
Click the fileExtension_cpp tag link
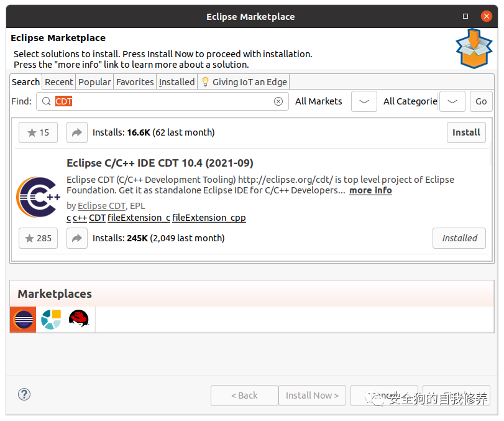coord(209,218)
